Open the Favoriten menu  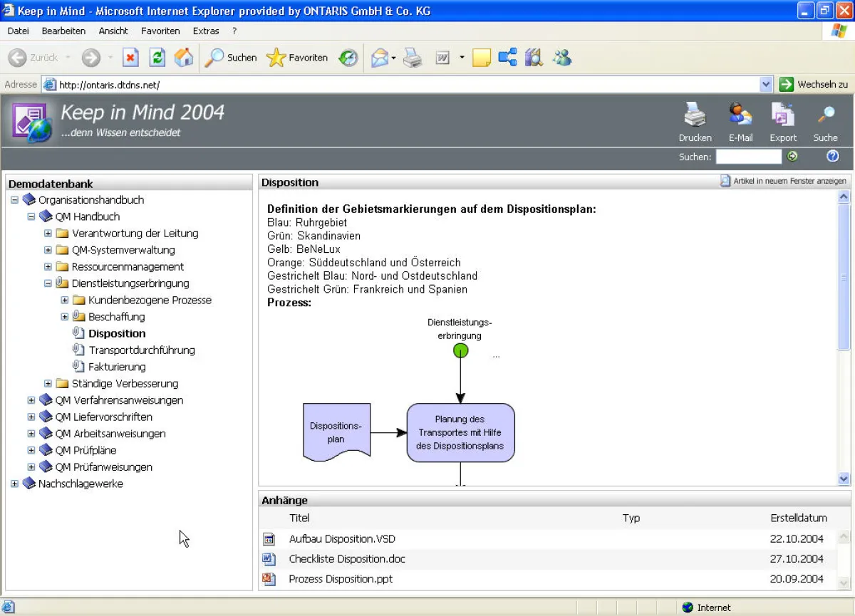160,31
